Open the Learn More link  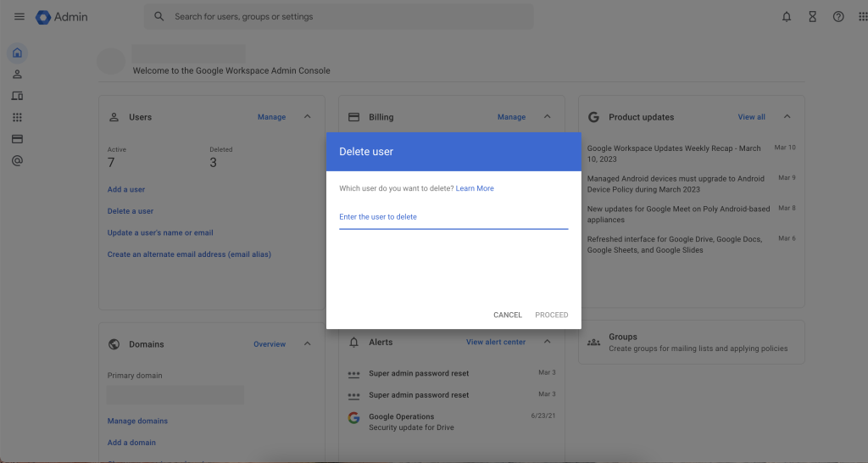[475, 188]
